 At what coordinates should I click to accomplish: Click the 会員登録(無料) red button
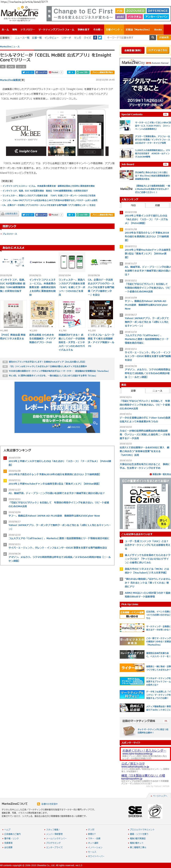pos(133,50)
